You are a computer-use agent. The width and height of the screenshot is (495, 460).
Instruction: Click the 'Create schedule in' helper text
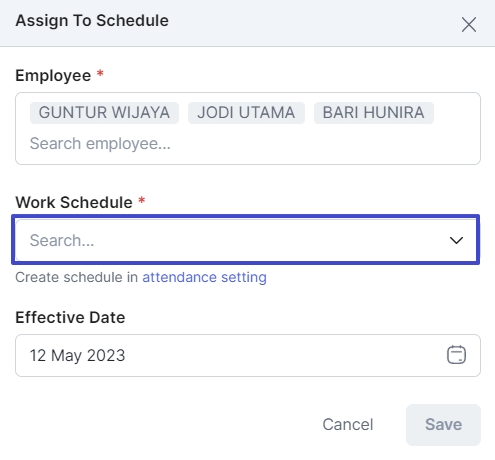(76, 277)
